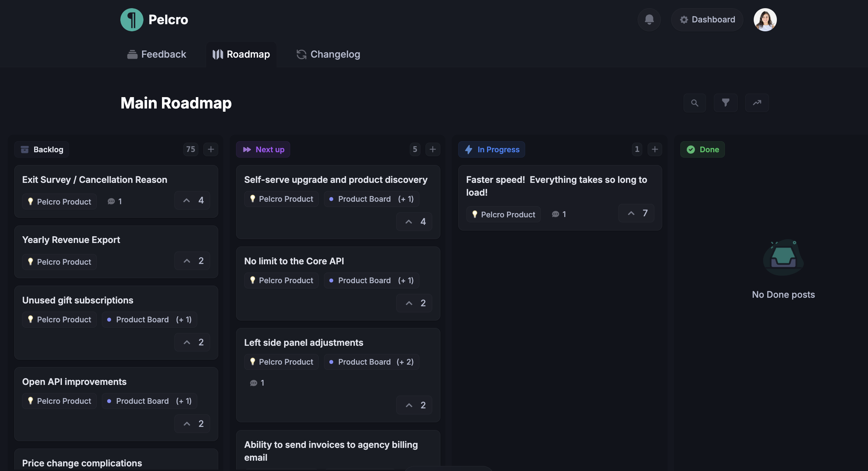Open the Dashboard button
Viewport: 868px width, 471px height.
coord(707,20)
